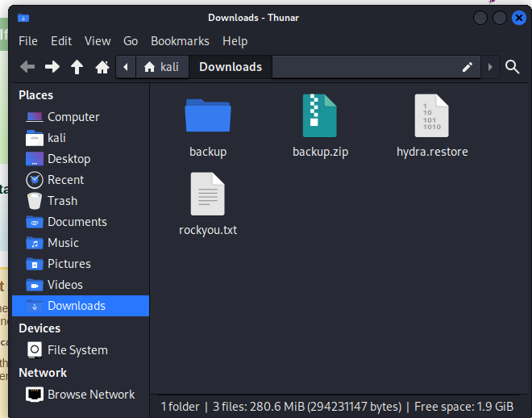Image resolution: width=532 pixels, height=418 pixels.
Task: Go back with the left arrow button
Action: click(27, 67)
